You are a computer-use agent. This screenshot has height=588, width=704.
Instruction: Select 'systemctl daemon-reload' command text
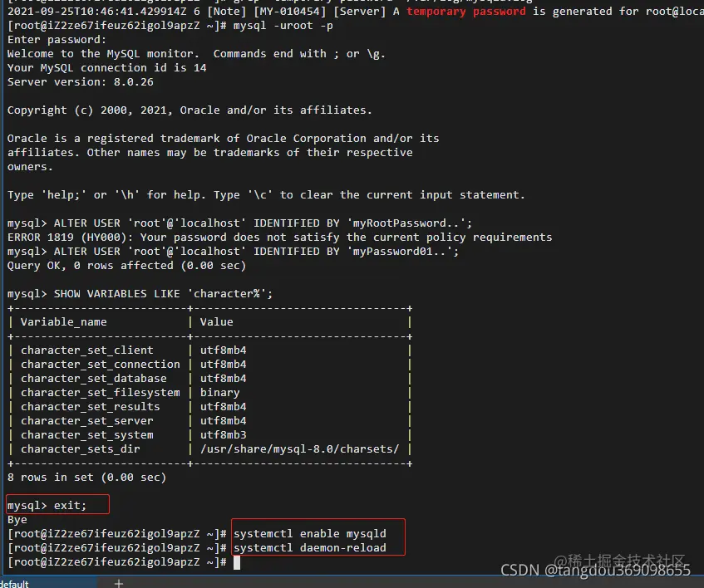(310, 547)
